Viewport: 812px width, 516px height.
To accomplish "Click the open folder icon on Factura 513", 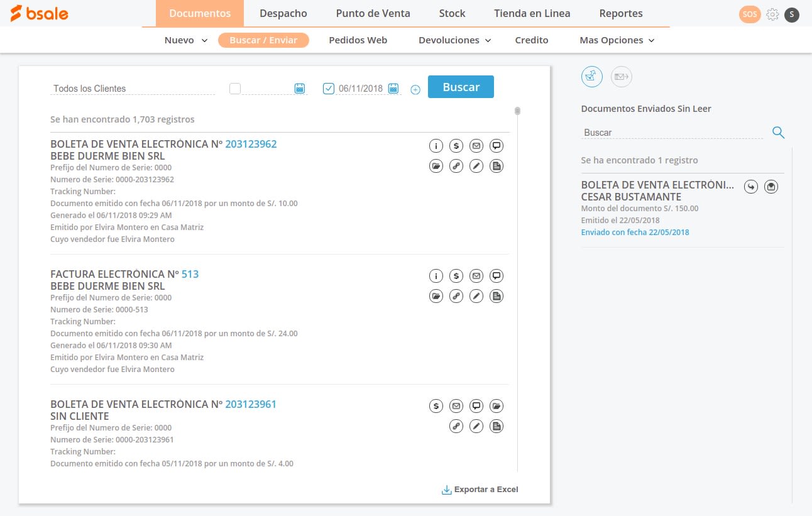I will [x=436, y=295].
